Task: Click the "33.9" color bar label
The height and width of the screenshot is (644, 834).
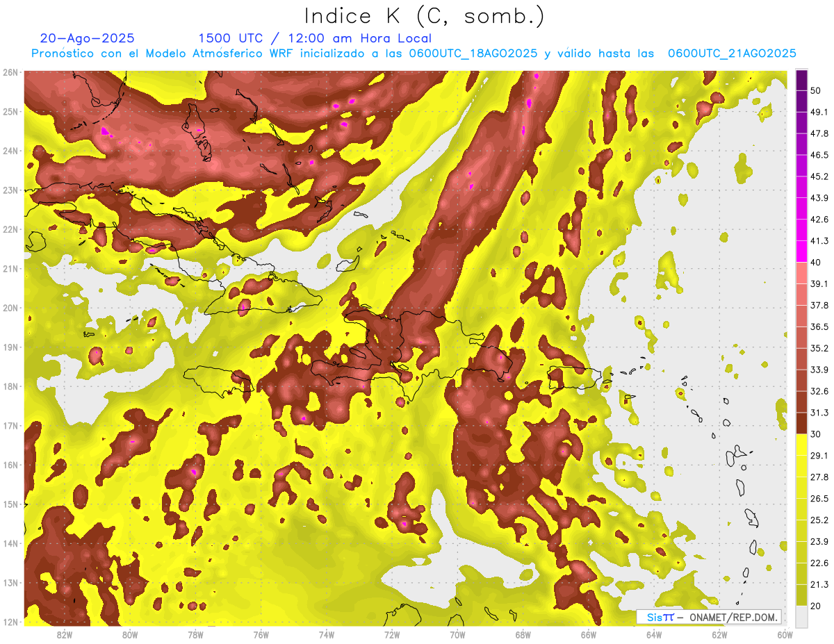Action: click(819, 370)
